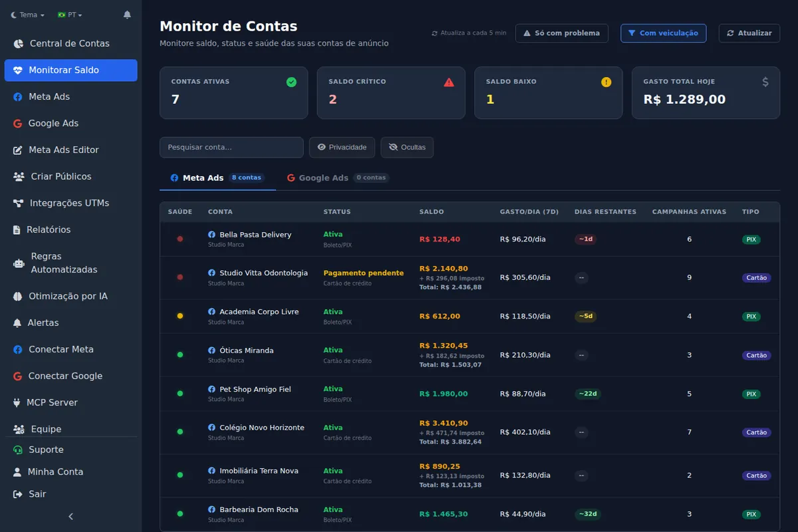This screenshot has width=798, height=532.
Task: Click the Suporte headset icon
Action: pyautogui.click(x=18, y=450)
